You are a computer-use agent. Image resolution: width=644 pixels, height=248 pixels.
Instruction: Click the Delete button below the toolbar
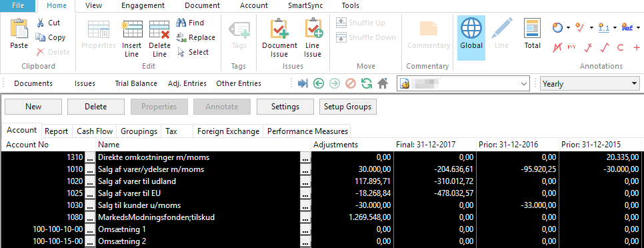(96, 107)
